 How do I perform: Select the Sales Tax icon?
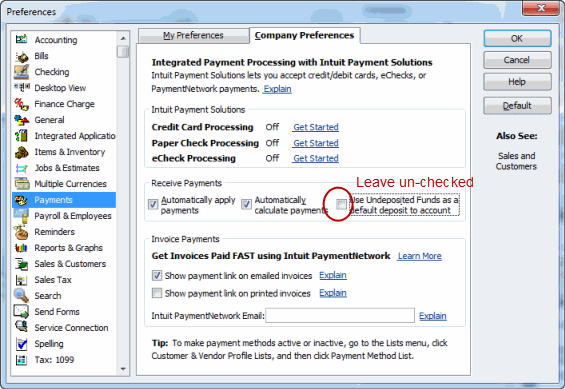click(22, 280)
